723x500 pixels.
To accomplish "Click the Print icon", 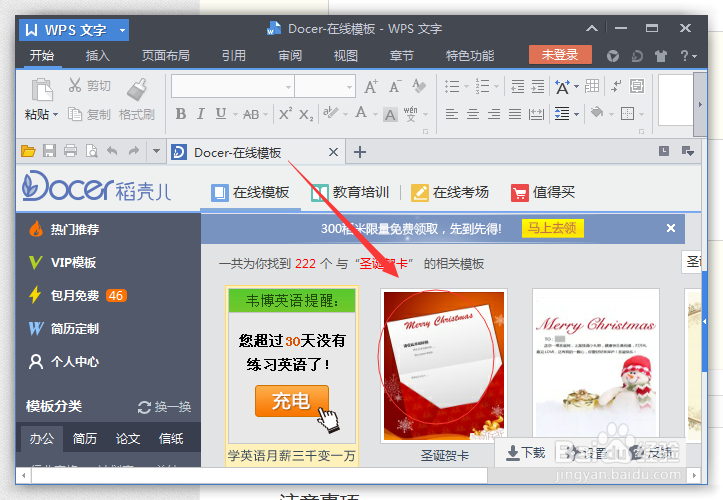I will (71, 151).
